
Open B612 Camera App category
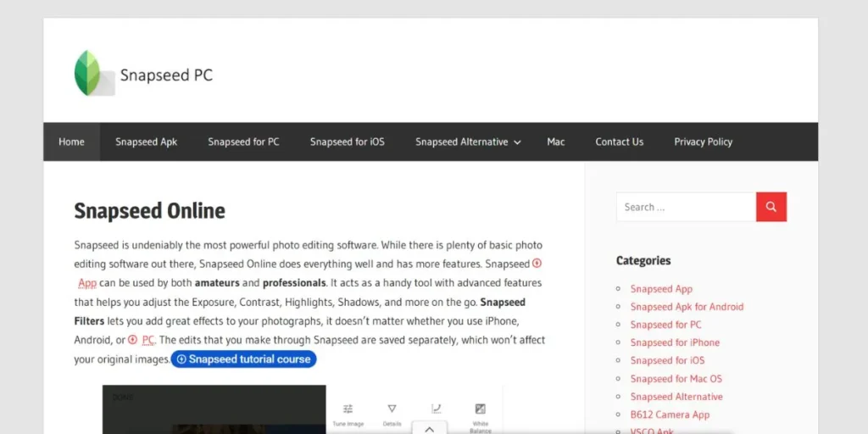[x=670, y=415]
